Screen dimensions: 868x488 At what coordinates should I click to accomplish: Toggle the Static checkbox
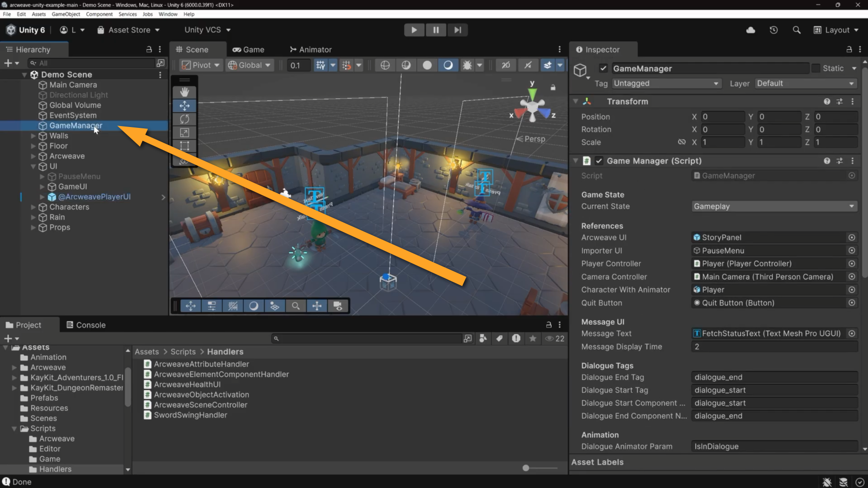click(x=816, y=68)
